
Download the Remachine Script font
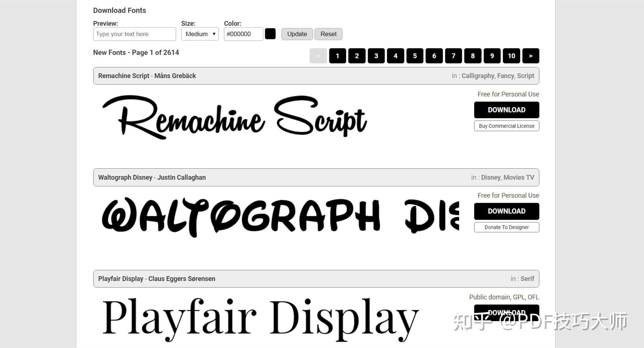click(x=506, y=110)
